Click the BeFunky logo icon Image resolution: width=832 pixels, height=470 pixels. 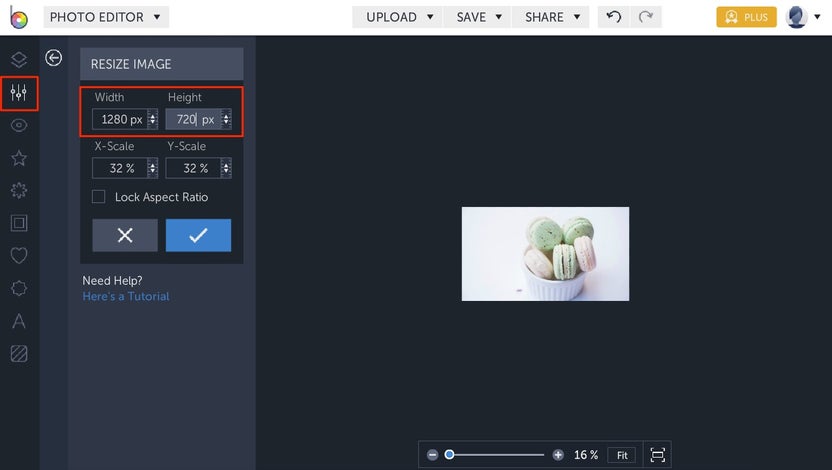click(19, 17)
